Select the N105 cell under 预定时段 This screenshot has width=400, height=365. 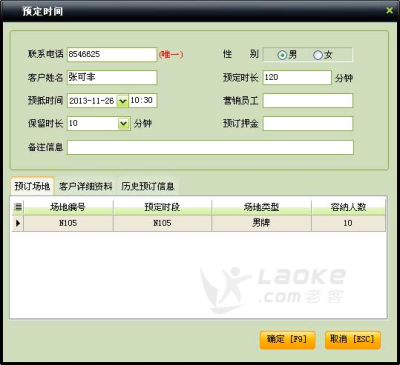[x=162, y=223]
